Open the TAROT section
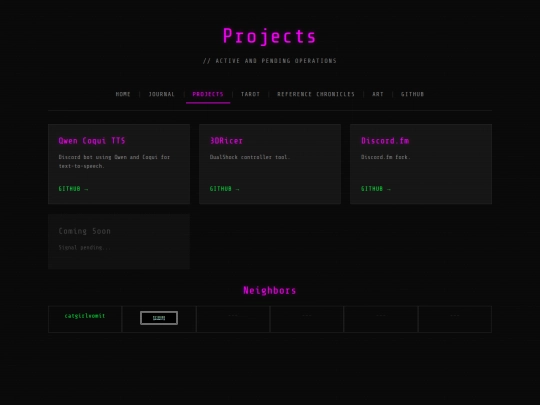The height and width of the screenshot is (405, 540). coord(250,94)
